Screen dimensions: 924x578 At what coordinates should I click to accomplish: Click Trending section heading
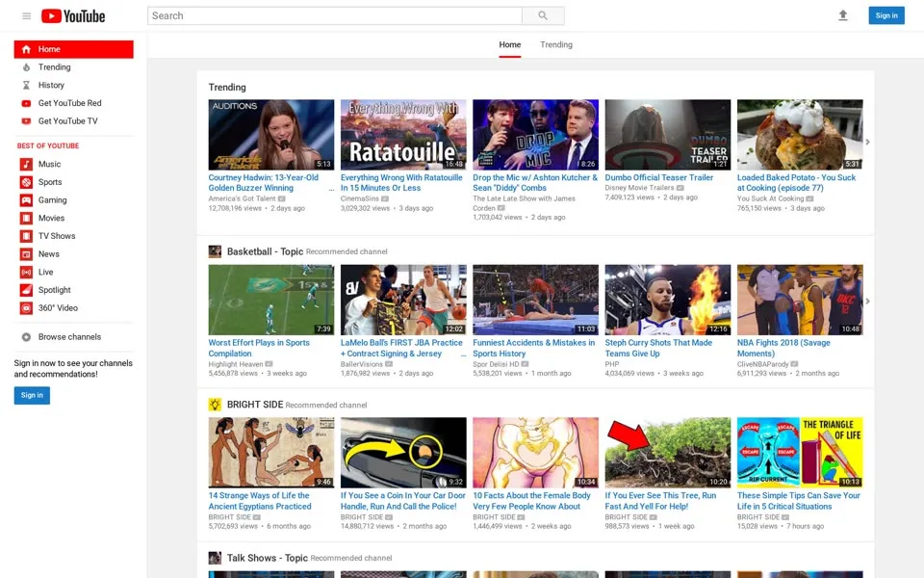[x=227, y=88]
